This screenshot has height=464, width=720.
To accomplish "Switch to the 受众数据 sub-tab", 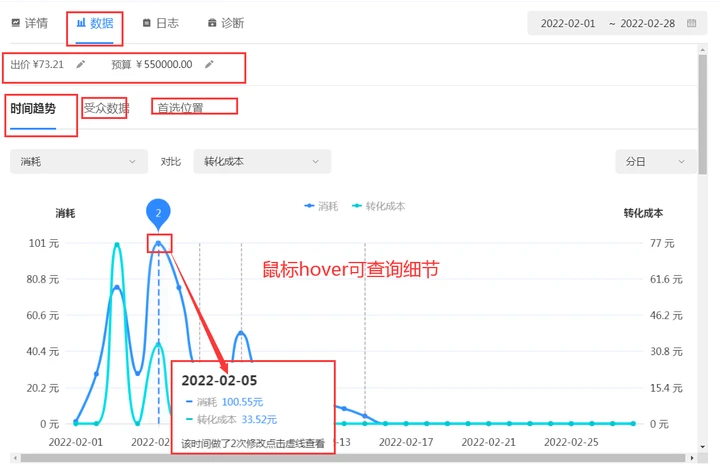I will [x=105, y=108].
